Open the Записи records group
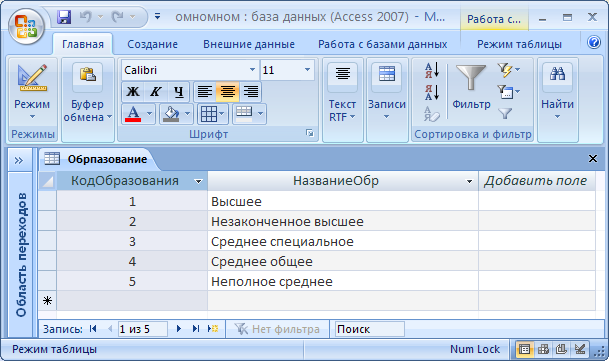 pos(387,99)
